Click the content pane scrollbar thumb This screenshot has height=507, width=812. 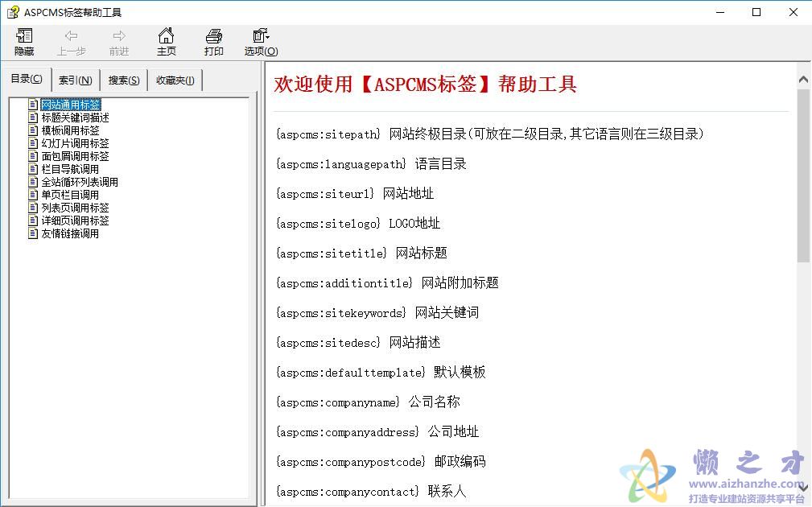[803, 176]
